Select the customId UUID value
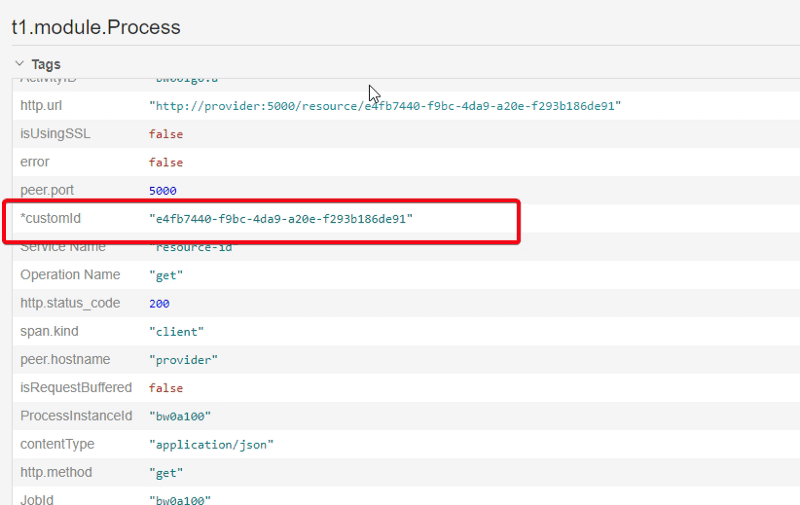The height and width of the screenshot is (505, 800). point(281,218)
